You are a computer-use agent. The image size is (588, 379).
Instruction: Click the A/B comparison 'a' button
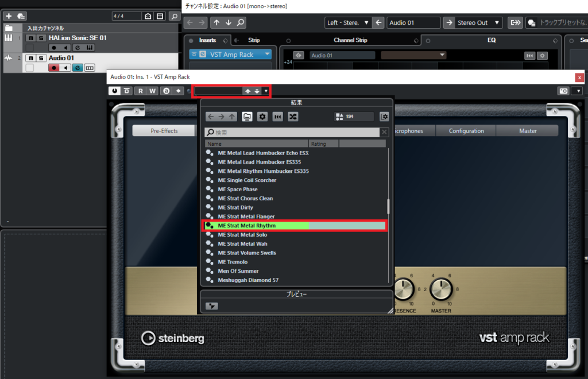[166, 91]
